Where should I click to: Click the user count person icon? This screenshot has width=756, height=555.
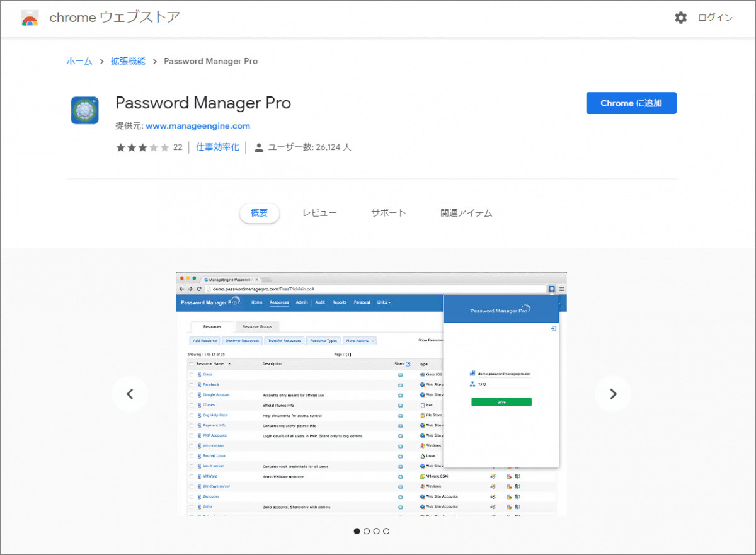tap(258, 147)
